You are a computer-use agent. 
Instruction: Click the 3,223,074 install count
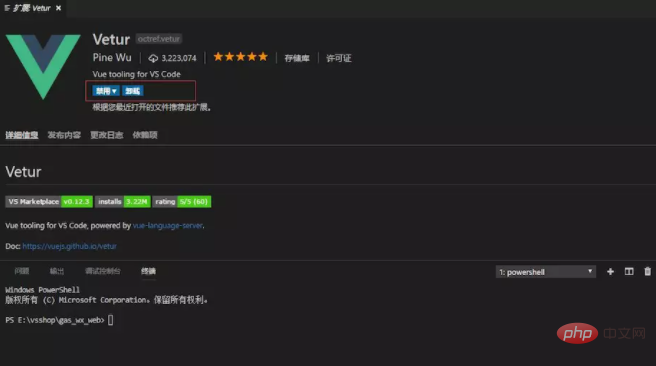[179, 58]
